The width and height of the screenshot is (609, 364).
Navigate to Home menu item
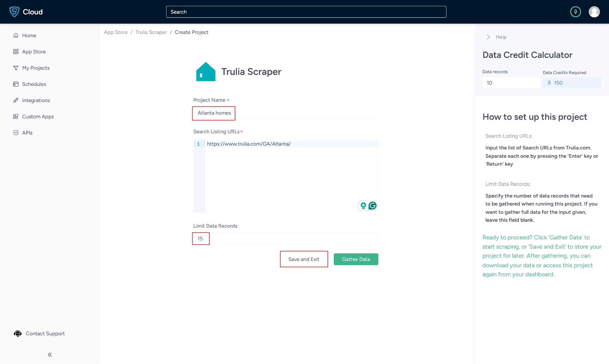click(x=29, y=35)
